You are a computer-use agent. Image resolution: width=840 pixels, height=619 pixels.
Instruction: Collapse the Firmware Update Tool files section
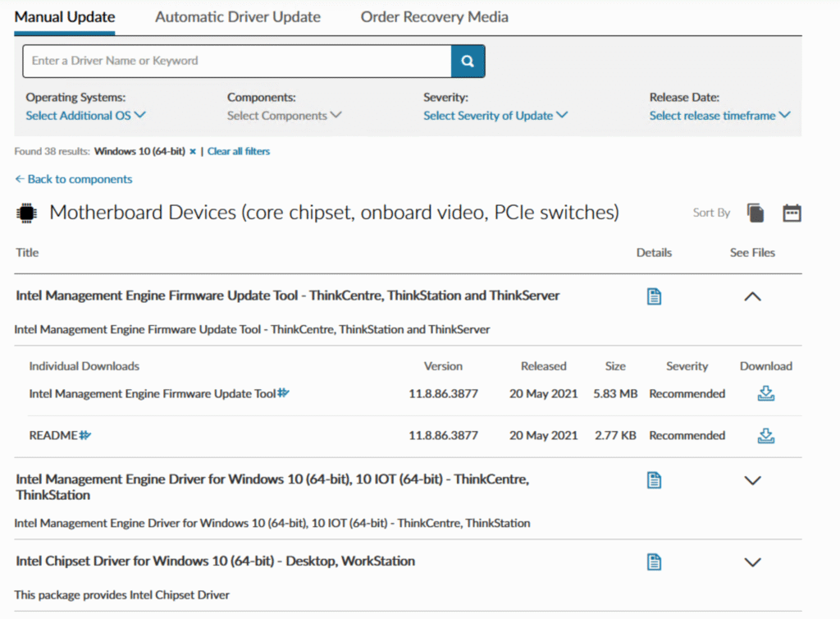point(752,297)
